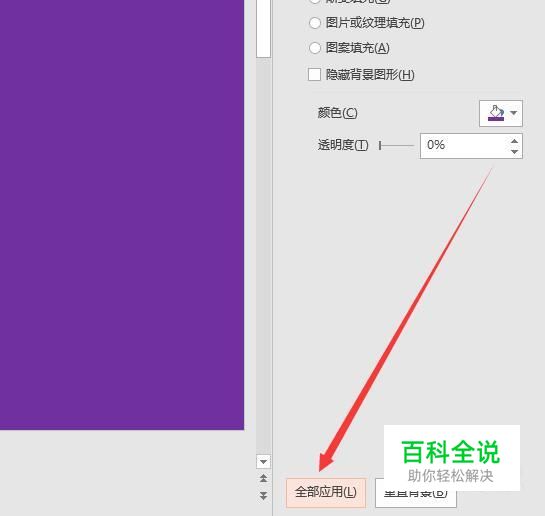Open the fill color bucket picker
Image resolution: width=545 pixels, height=516 pixels.
[x=496, y=113]
